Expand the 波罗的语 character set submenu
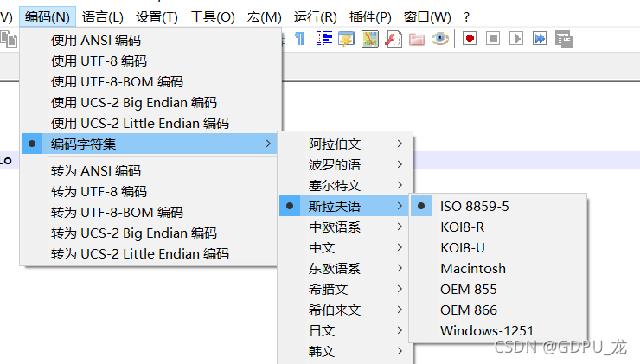 click(x=345, y=164)
